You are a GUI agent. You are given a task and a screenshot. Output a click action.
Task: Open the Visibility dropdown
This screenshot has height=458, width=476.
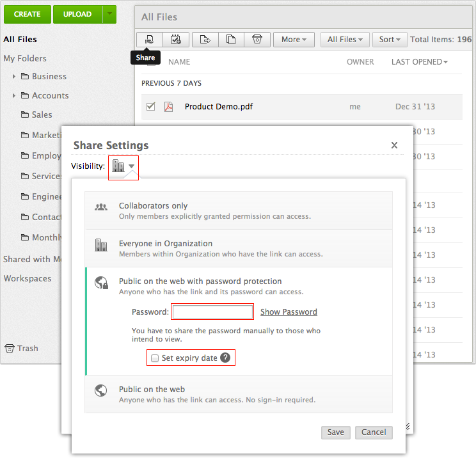pyautogui.click(x=123, y=166)
